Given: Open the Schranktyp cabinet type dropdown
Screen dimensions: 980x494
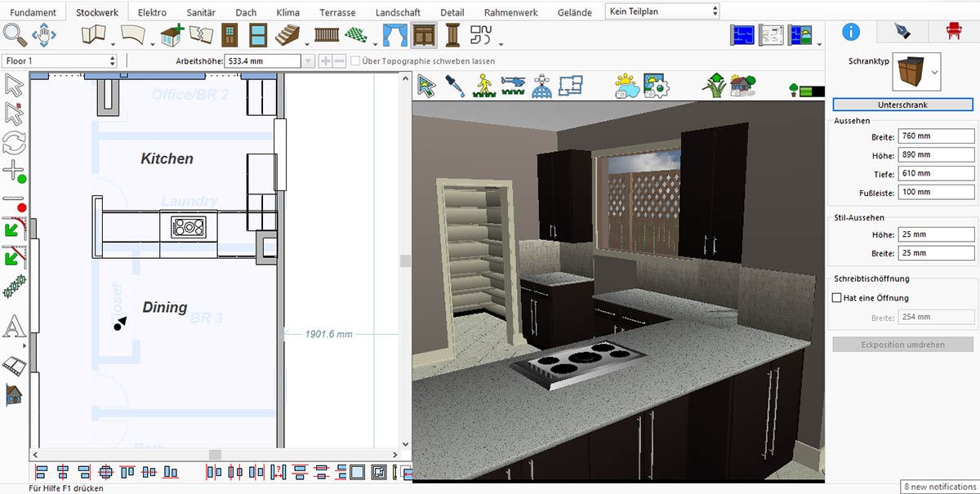Looking at the screenshot, I should 917,73.
